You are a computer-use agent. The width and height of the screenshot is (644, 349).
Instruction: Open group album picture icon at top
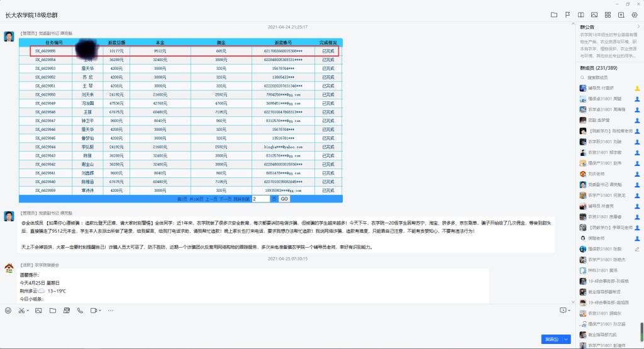594,14
